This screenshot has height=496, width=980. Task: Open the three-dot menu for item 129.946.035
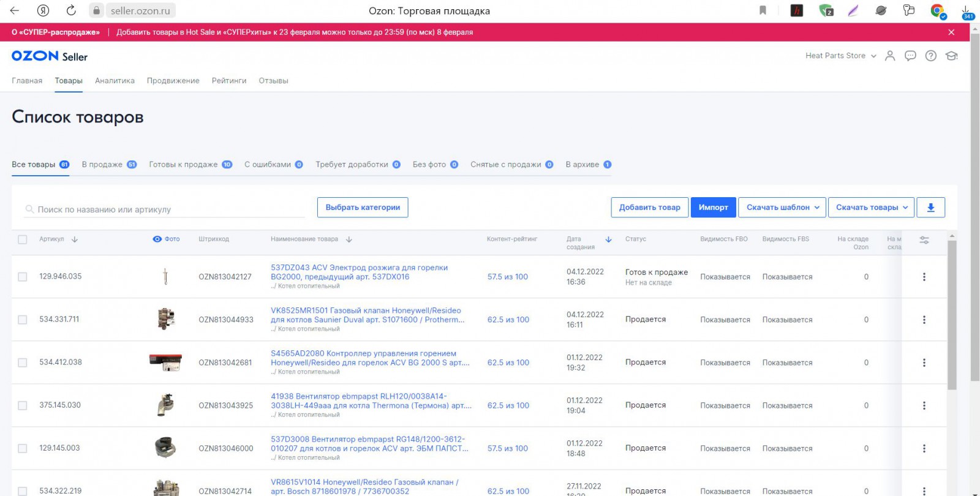tap(924, 277)
